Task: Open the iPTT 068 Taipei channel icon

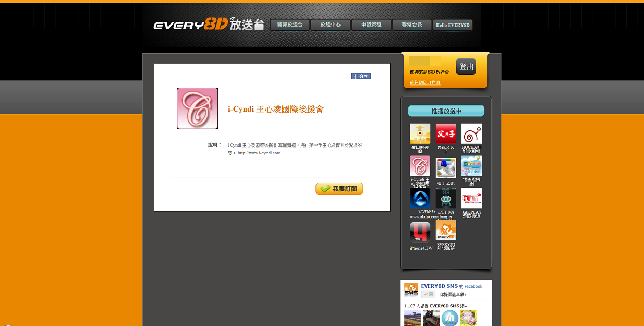Action: point(446,198)
